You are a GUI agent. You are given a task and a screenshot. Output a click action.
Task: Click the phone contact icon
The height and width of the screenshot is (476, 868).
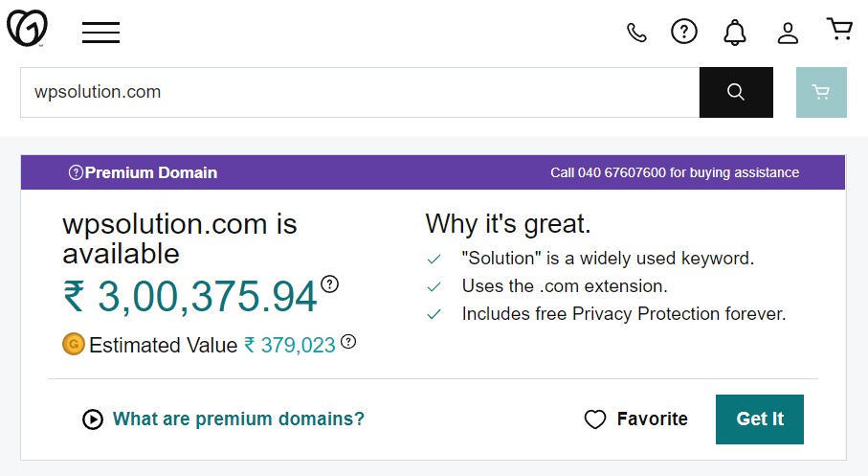click(x=636, y=33)
